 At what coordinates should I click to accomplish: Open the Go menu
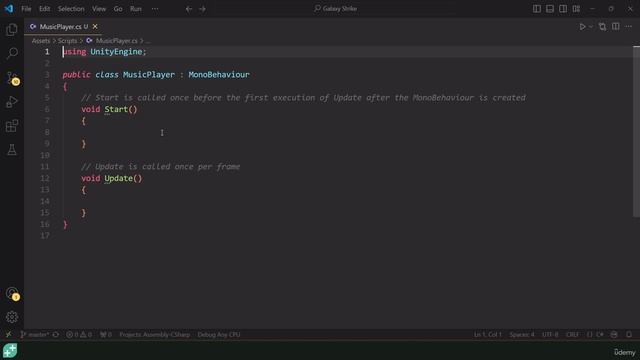[118, 9]
